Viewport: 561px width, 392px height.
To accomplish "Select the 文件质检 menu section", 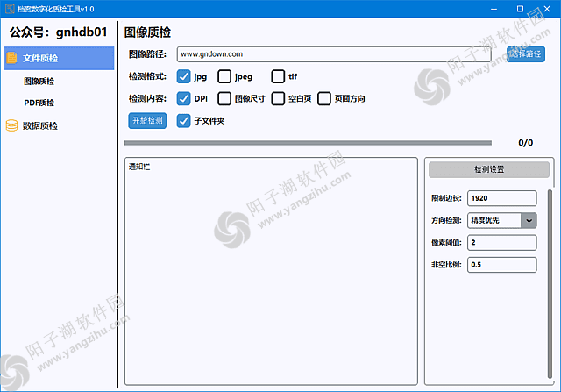I will click(x=59, y=58).
